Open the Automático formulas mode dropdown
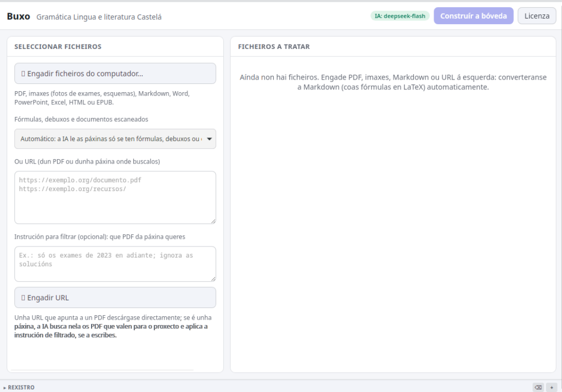Screen dimensions: 562x392 115,139
